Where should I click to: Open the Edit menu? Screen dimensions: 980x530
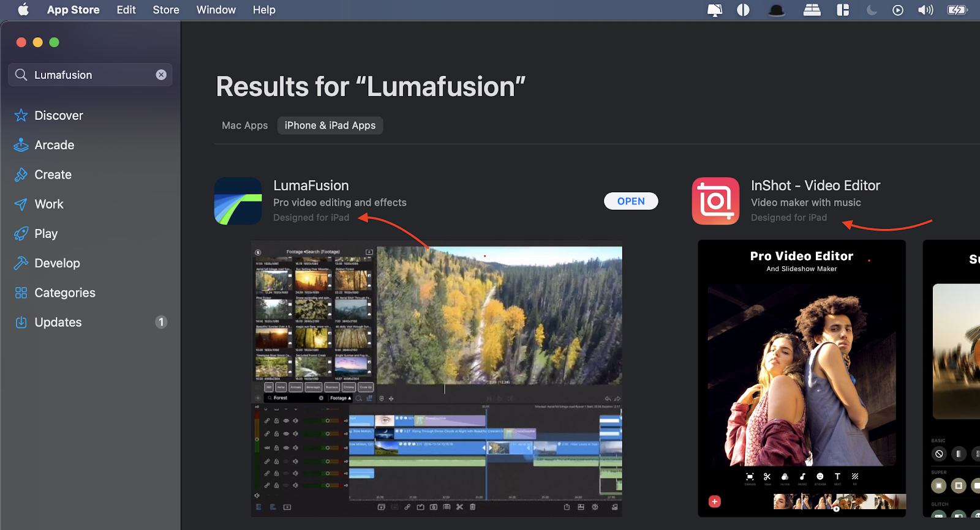point(126,10)
